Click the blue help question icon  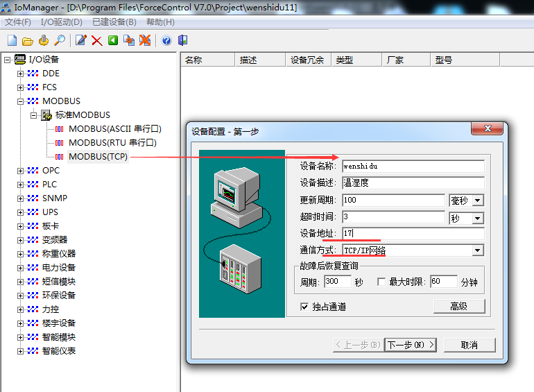click(166, 40)
